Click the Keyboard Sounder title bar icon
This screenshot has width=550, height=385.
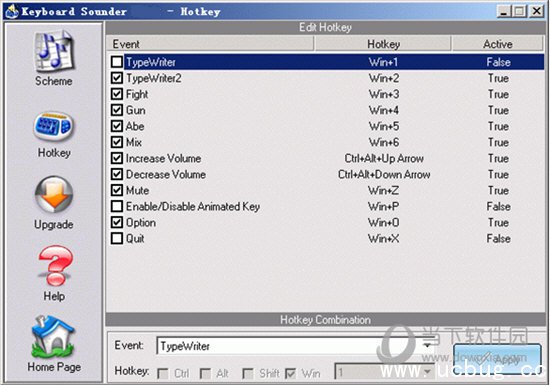11,11
